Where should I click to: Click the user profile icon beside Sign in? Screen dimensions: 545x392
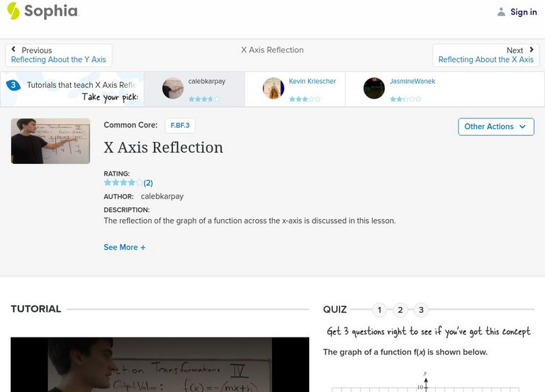(x=501, y=12)
